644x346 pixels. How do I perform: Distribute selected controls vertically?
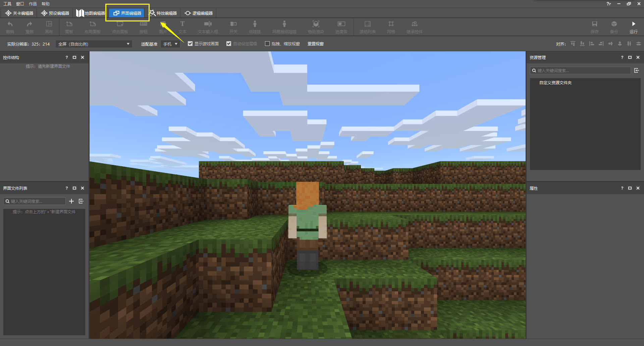[639, 44]
